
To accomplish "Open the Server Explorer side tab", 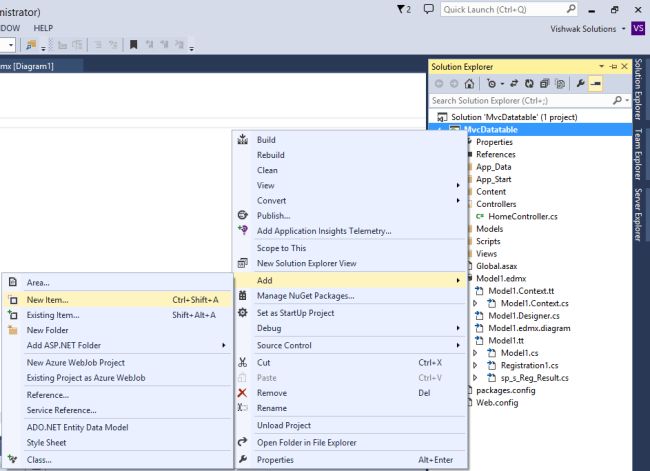I will click(x=638, y=214).
